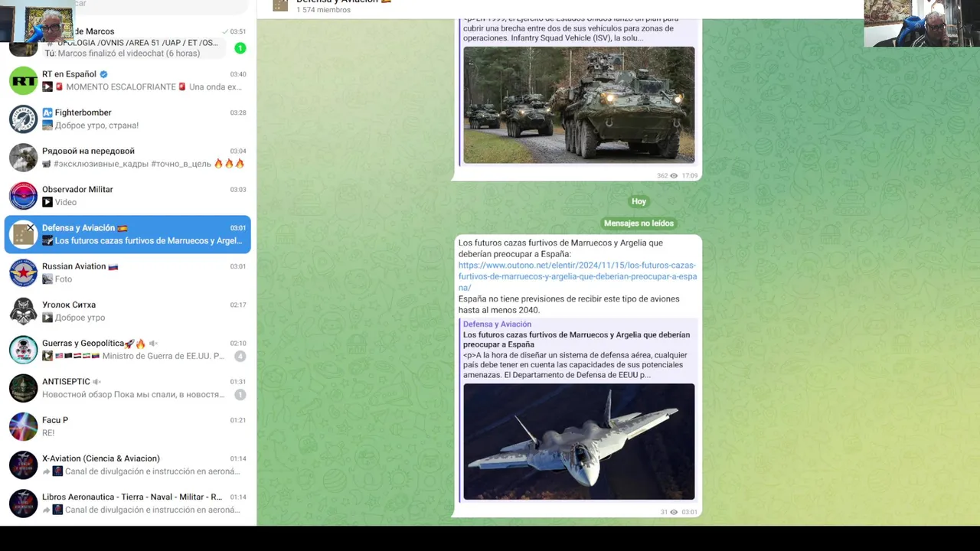Click the webcam overlay at top right
980x551 pixels.
pos(922,24)
